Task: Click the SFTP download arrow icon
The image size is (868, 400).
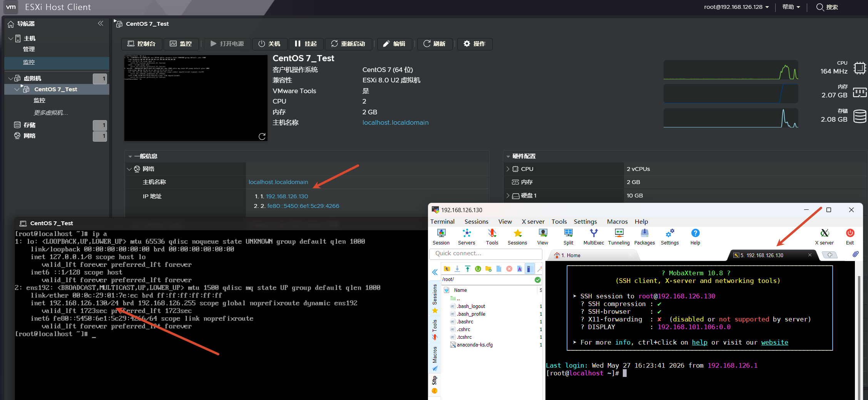Action: 457,269
